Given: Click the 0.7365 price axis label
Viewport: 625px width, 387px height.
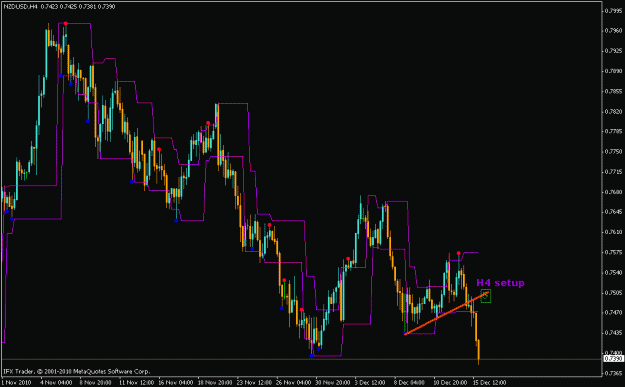Looking at the screenshot, I should tap(614, 373).
